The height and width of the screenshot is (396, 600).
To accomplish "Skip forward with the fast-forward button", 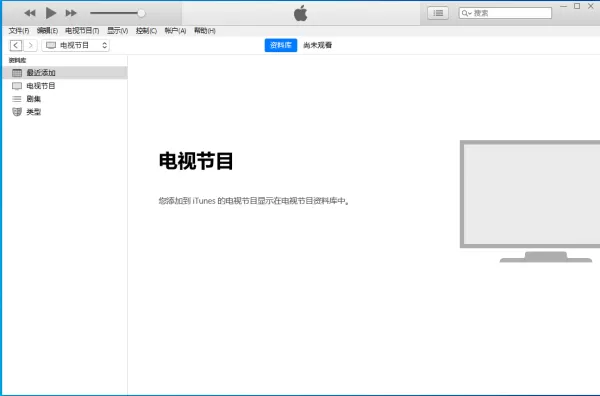I will (71, 13).
